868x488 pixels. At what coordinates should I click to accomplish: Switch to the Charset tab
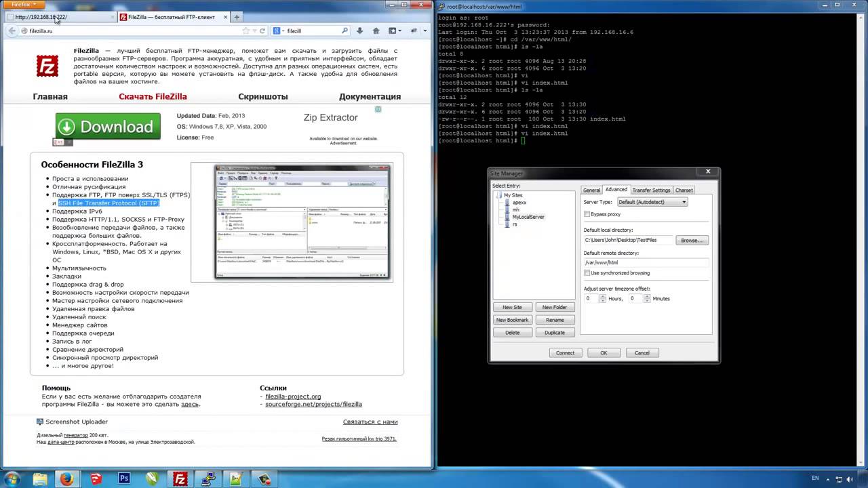[x=684, y=190]
